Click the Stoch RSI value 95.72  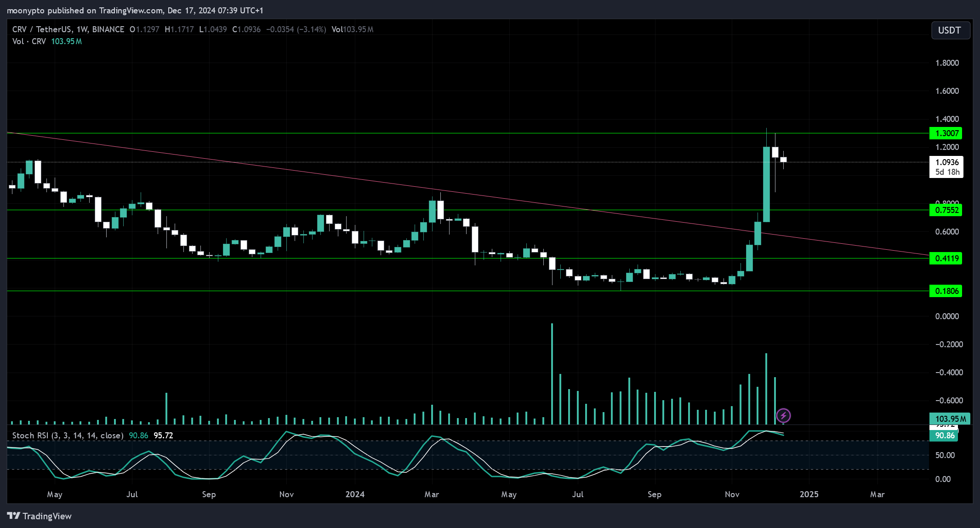tap(163, 436)
